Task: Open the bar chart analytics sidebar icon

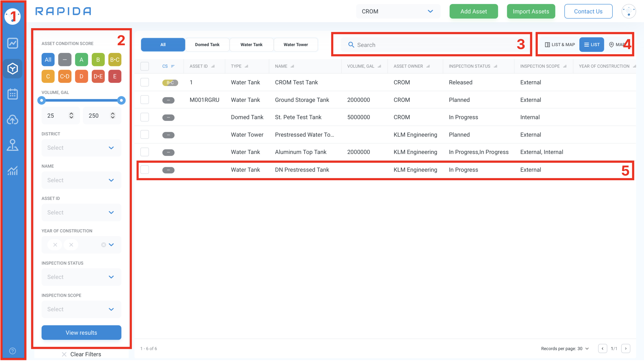Action: point(12,171)
